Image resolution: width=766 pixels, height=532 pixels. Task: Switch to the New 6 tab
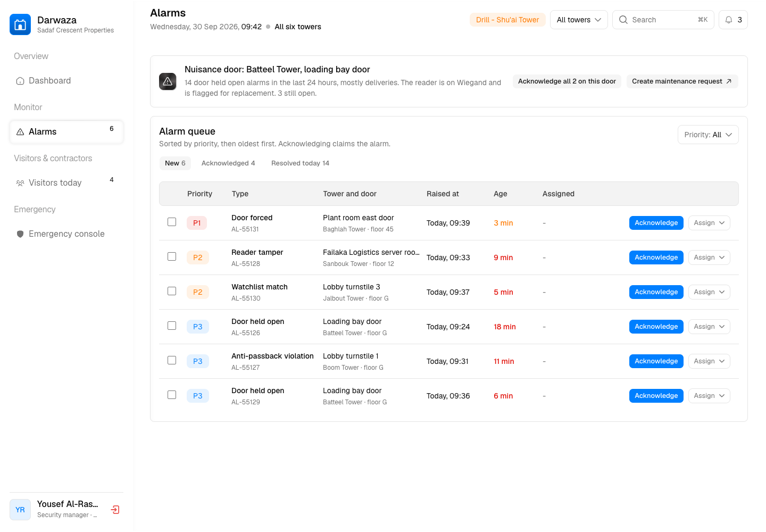[175, 163]
